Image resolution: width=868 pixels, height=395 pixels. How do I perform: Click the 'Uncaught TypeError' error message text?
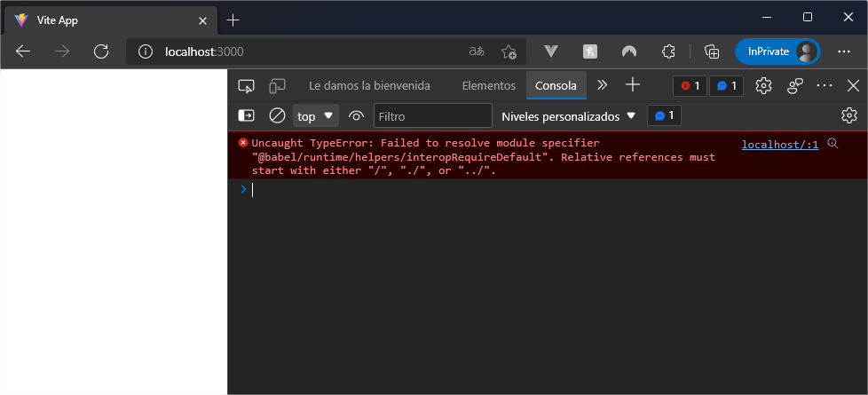[484, 157]
